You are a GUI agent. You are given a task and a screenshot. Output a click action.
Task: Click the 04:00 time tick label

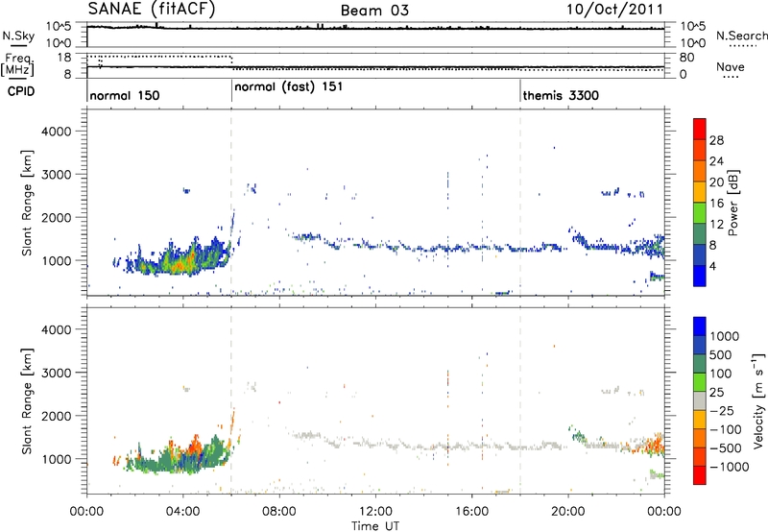(x=182, y=512)
